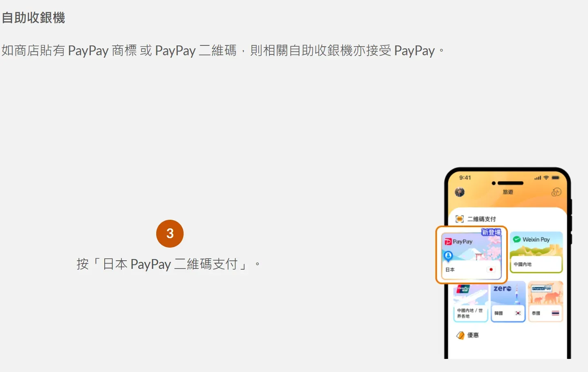Click the 自助收銀機 heading

pos(34,18)
